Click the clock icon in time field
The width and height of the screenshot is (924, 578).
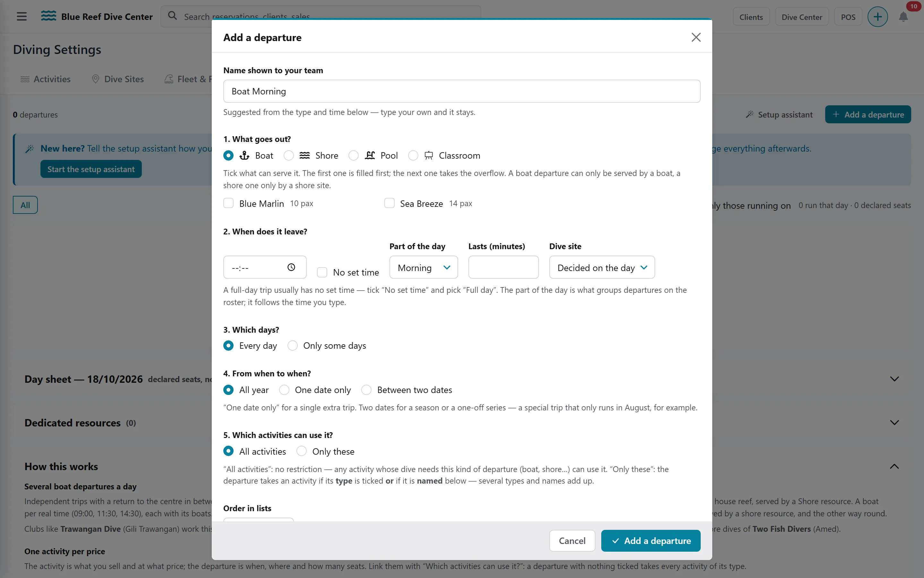click(x=291, y=267)
